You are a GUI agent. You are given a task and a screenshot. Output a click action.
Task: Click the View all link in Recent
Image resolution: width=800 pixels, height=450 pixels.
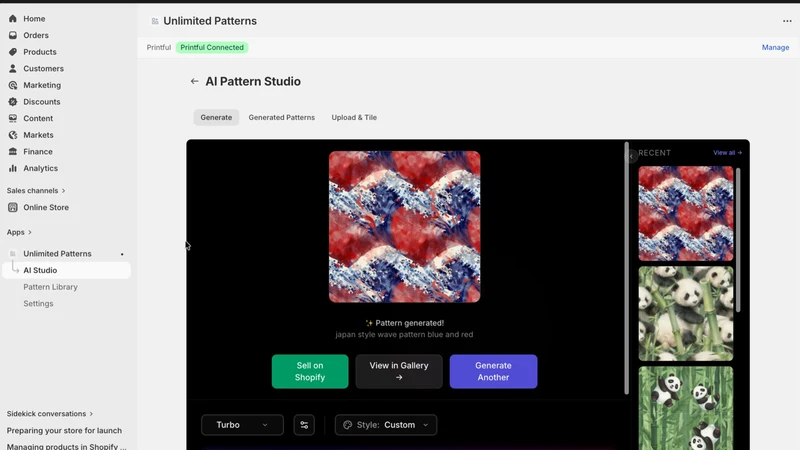pos(728,153)
